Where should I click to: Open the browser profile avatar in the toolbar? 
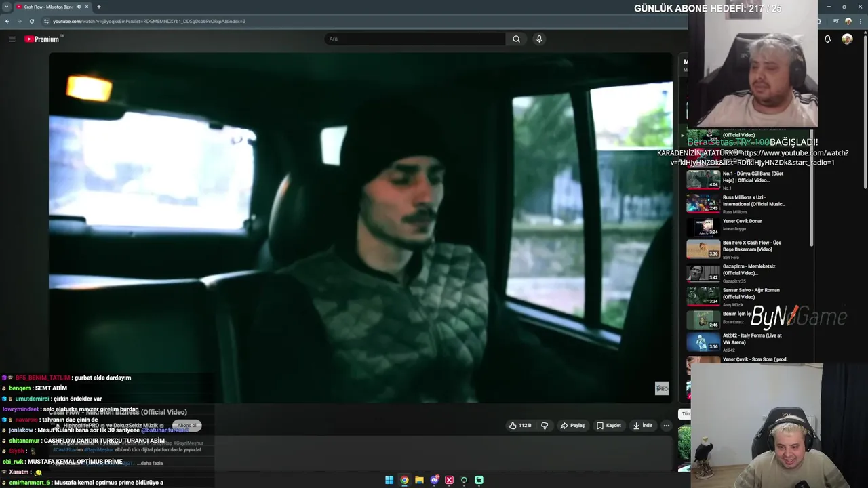pyautogui.click(x=848, y=21)
